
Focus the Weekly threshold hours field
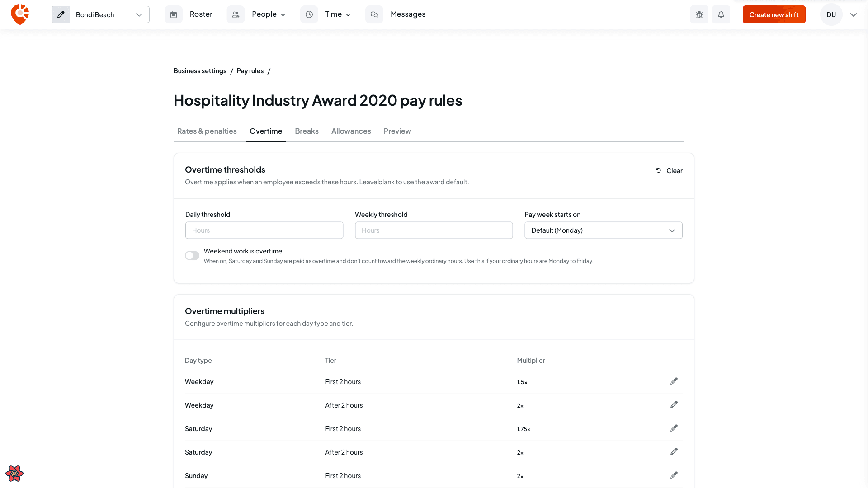click(x=434, y=230)
